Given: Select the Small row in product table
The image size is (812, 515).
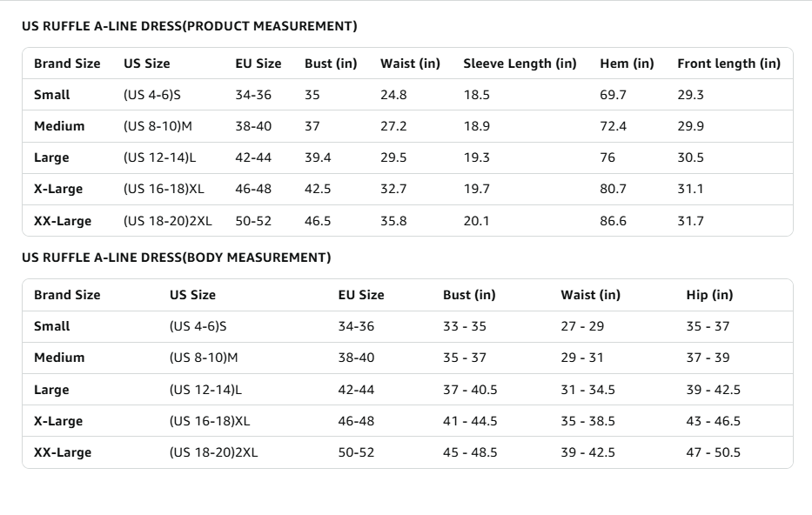Looking at the screenshot, I should coord(407,95).
